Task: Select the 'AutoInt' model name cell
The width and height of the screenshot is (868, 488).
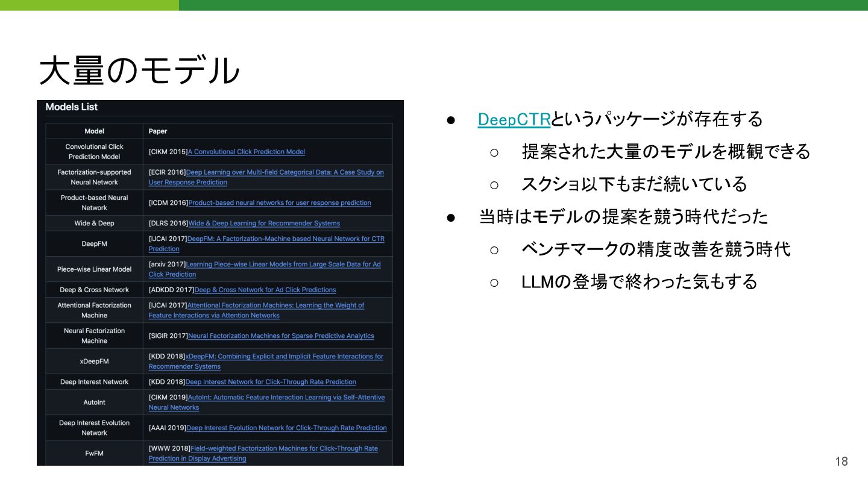Action: (95, 402)
